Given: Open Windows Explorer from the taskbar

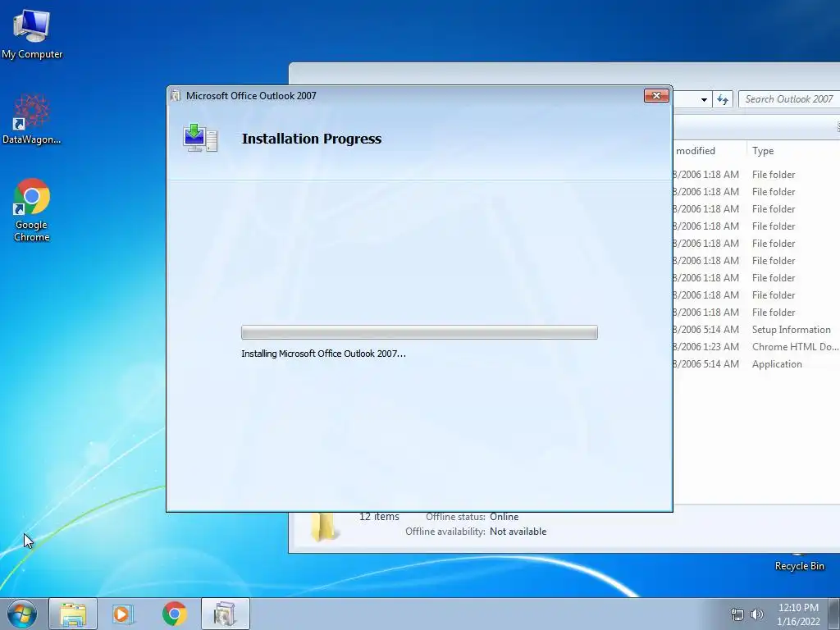Looking at the screenshot, I should pos(73,614).
